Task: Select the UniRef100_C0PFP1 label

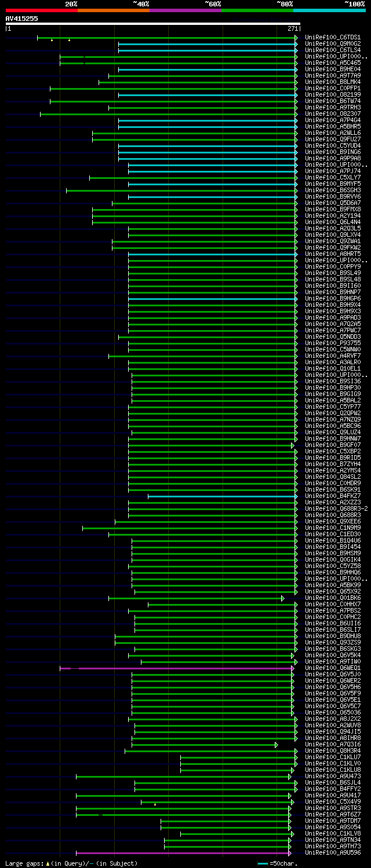Action: point(332,89)
